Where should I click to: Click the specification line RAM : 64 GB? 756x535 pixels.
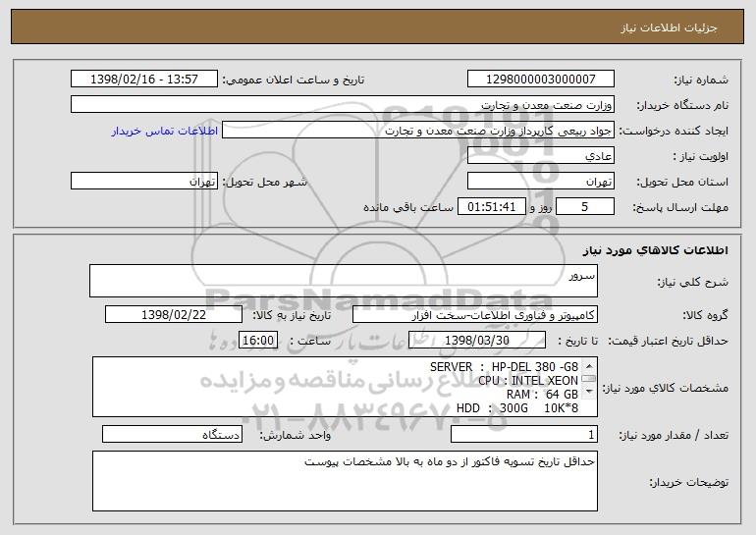point(542,395)
